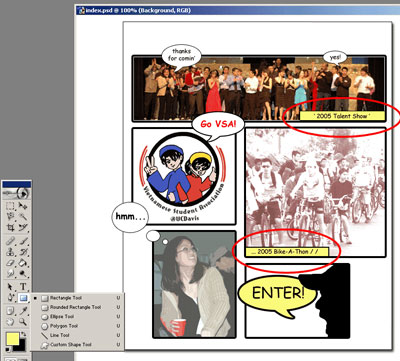Click the 'hmm...' thought bubble
400x361 pixels.
pyautogui.click(x=130, y=217)
